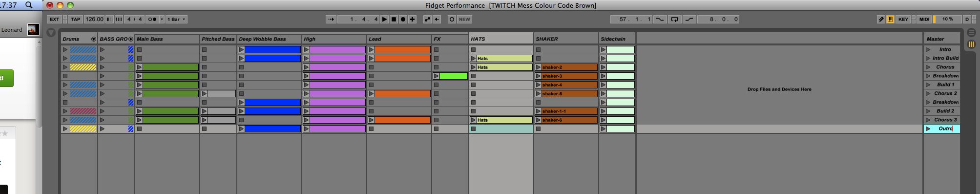Launch the green FX clip

point(437,76)
